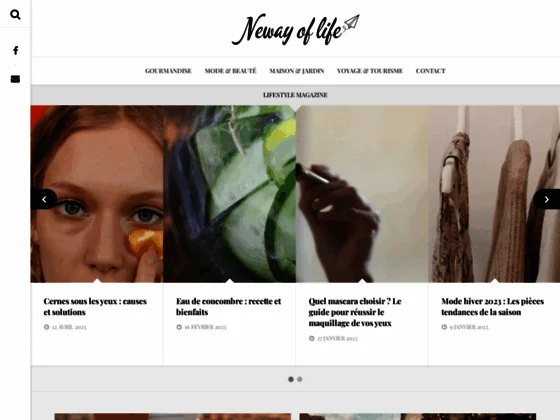Open article Eau de concombre recette
This screenshot has width=560, height=420.
(229, 306)
